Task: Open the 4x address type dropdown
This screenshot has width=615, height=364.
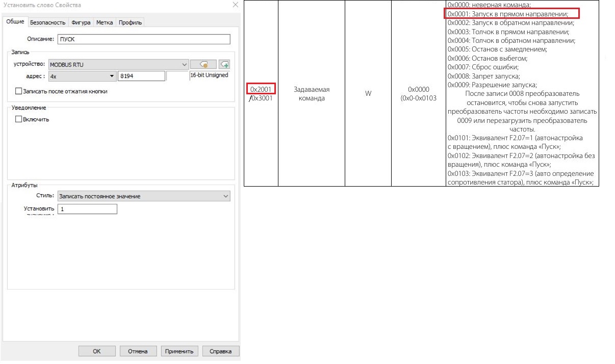Action: (x=112, y=76)
